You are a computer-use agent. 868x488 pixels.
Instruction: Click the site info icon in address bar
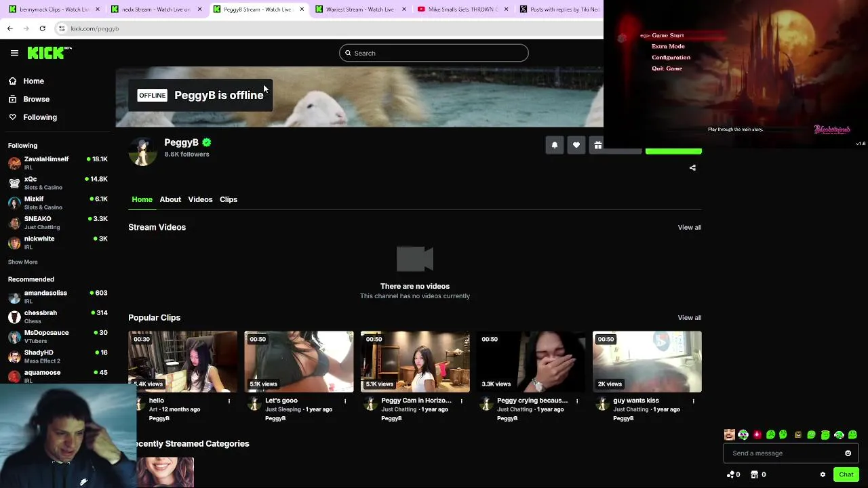pyautogui.click(x=62, y=28)
